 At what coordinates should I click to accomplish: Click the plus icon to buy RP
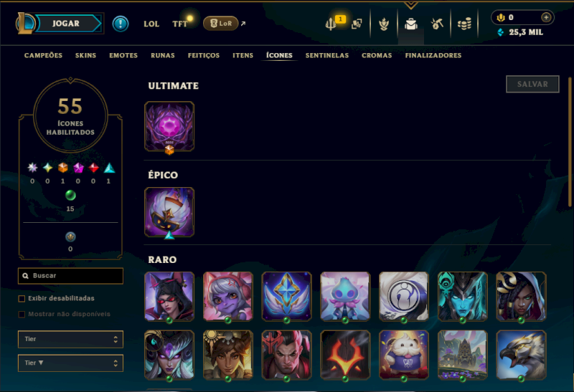click(546, 17)
